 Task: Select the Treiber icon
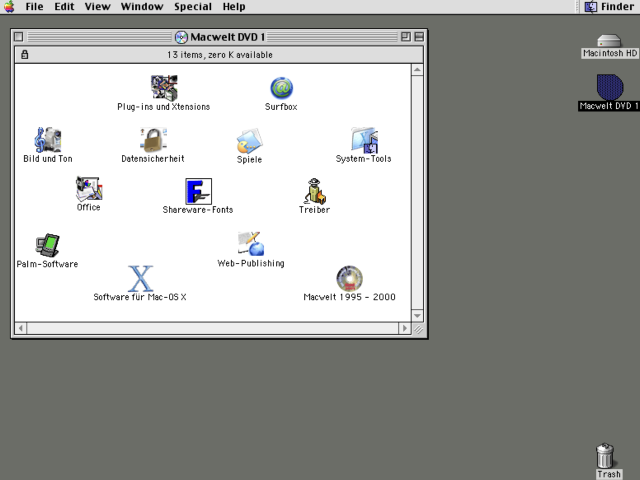pos(315,191)
